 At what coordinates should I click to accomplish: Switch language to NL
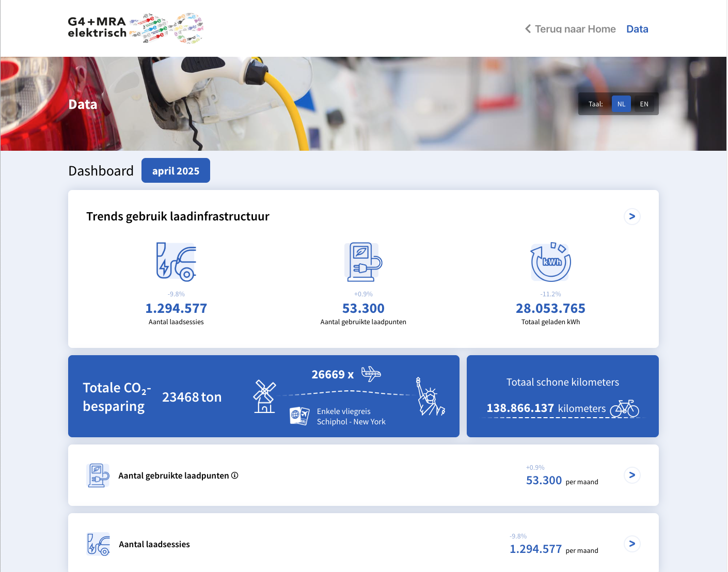point(621,104)
